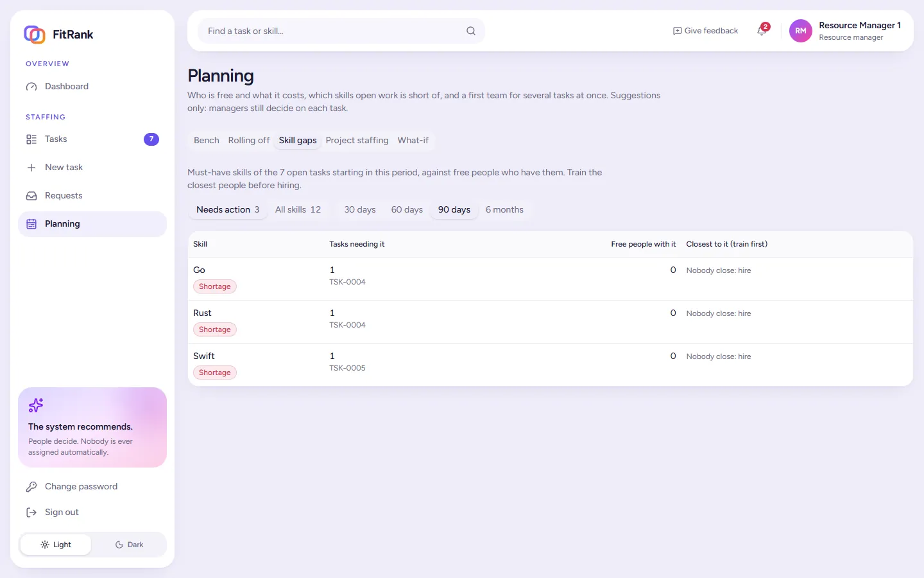The image size is (924, 578).
Task: Go to Dashboard text in sidebar
Action: 67,87
